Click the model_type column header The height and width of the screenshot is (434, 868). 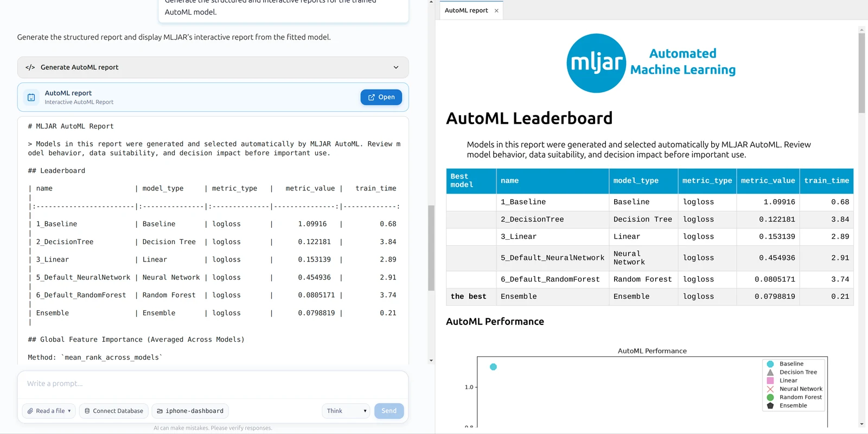(643, 181)
